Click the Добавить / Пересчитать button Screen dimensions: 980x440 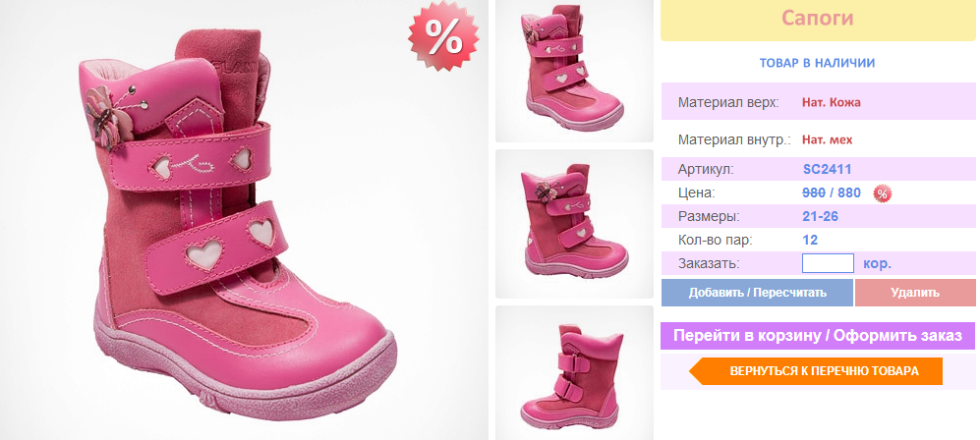757,293
